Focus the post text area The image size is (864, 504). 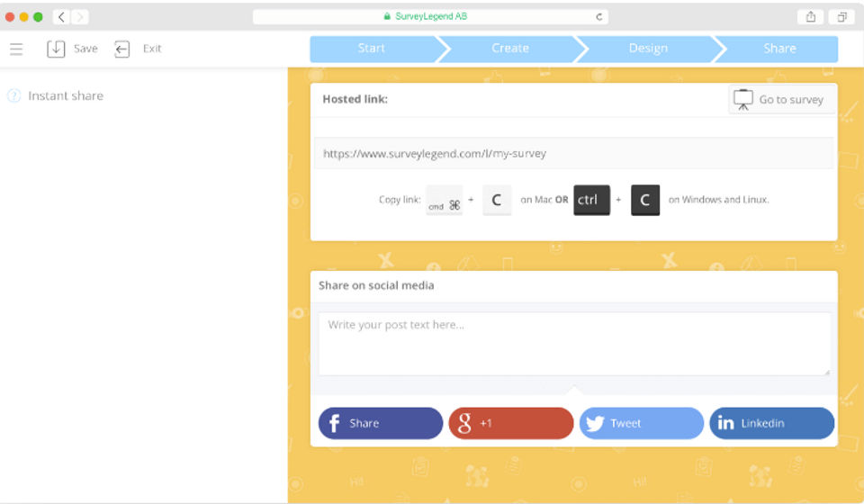coord(575,345)
